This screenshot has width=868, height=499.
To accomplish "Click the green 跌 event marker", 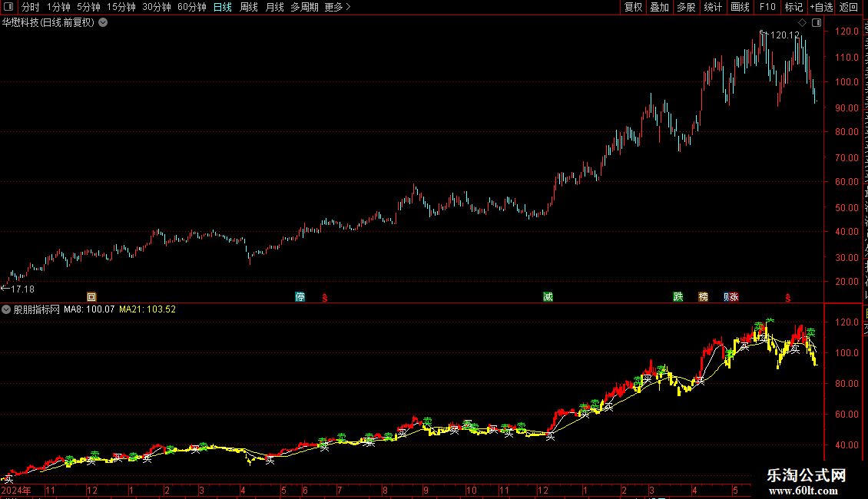I will pyautogui.click(x=678, y=297).
